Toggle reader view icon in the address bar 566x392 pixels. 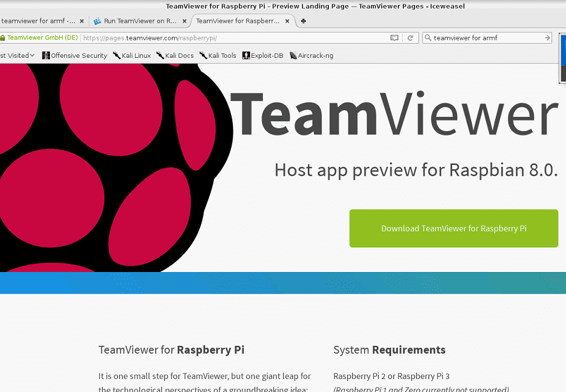394,38
